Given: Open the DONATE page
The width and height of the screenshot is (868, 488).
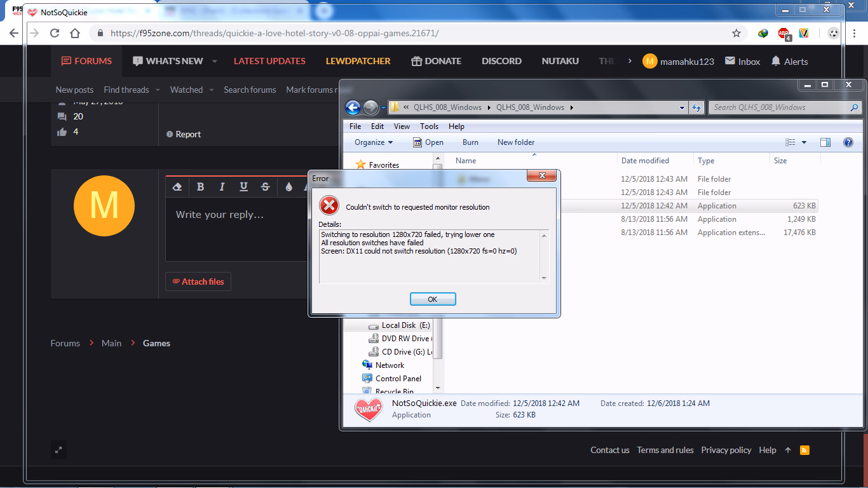Looking at the screenshot, I should (x=436, y=61).
